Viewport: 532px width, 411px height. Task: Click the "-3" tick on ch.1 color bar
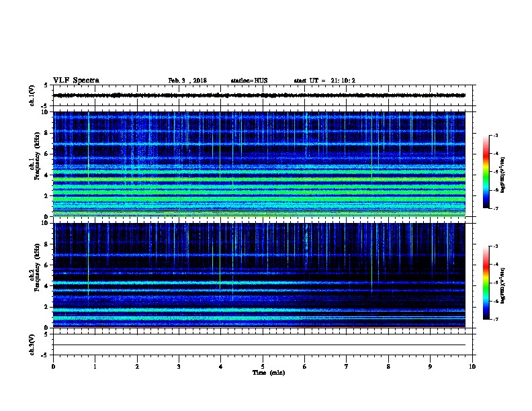point(496,135)
